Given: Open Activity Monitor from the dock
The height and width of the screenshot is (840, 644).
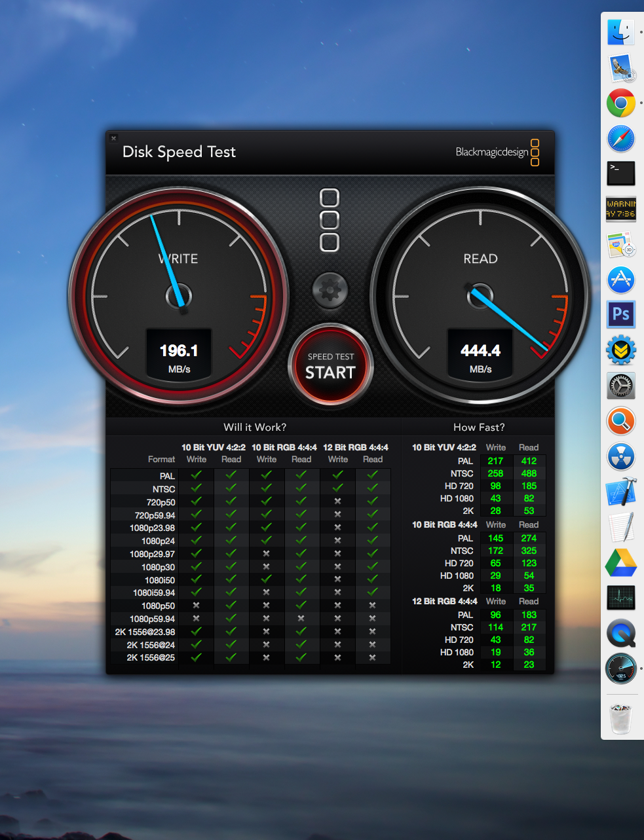Looking at the screenshot, I should tap(620, 598).
